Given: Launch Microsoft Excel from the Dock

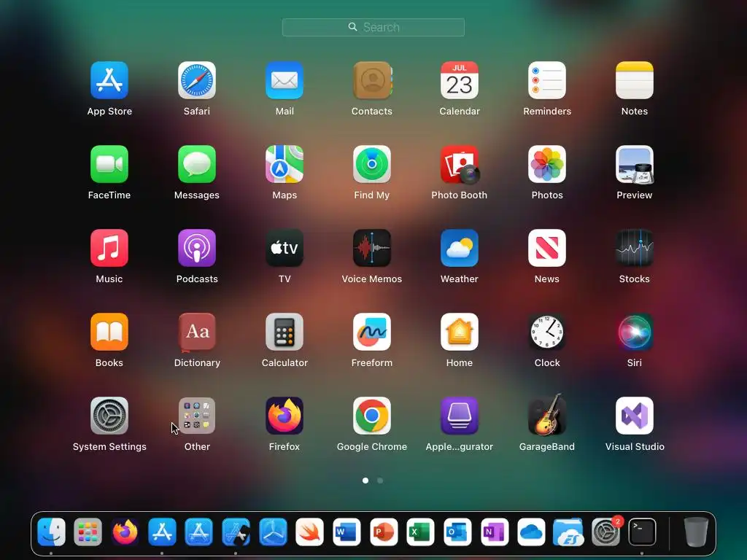Looking at the screenshot, I should coord(420,532).
